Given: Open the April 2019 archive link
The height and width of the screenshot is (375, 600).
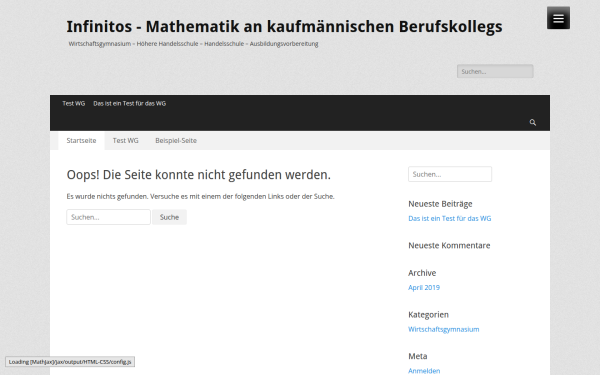Looking at the screenshot, I should click(424, 287).
